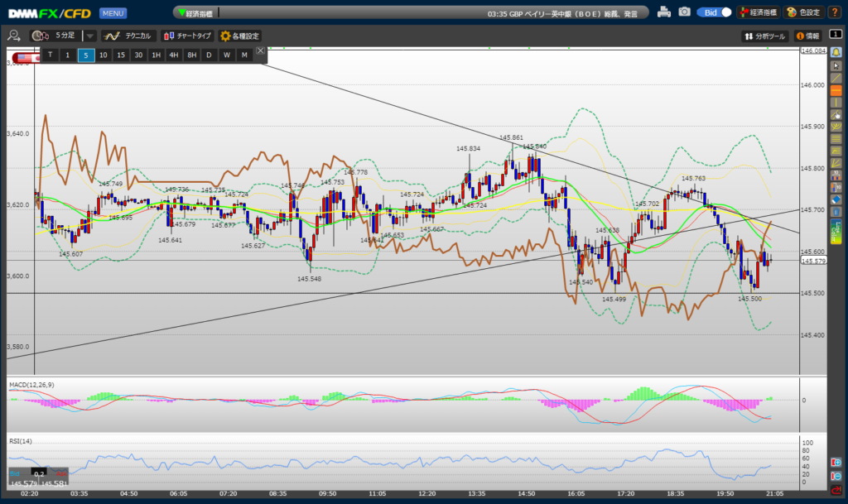Open the blue MENU button
This screenshot has height=504, width=848.
(x=113, y=13)
